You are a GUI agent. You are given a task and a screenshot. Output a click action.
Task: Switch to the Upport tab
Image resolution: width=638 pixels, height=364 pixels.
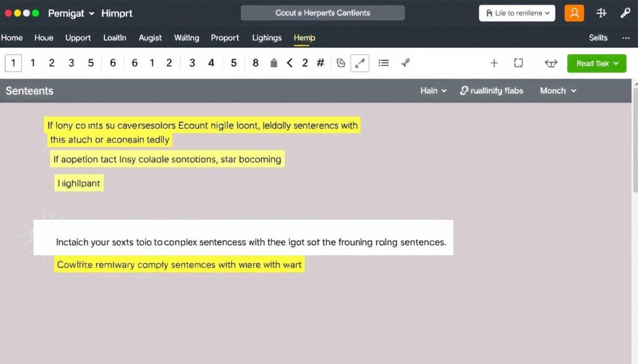tap(78, 38)
